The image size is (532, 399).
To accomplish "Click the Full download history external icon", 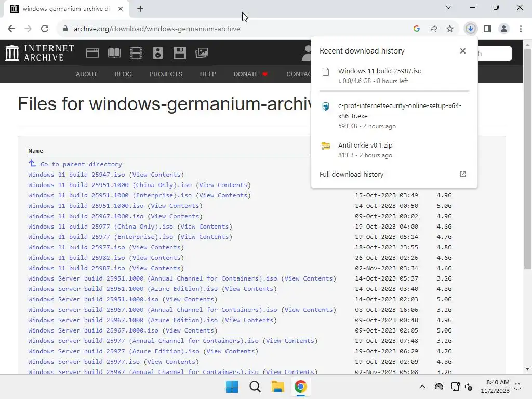I will [463, 175].
